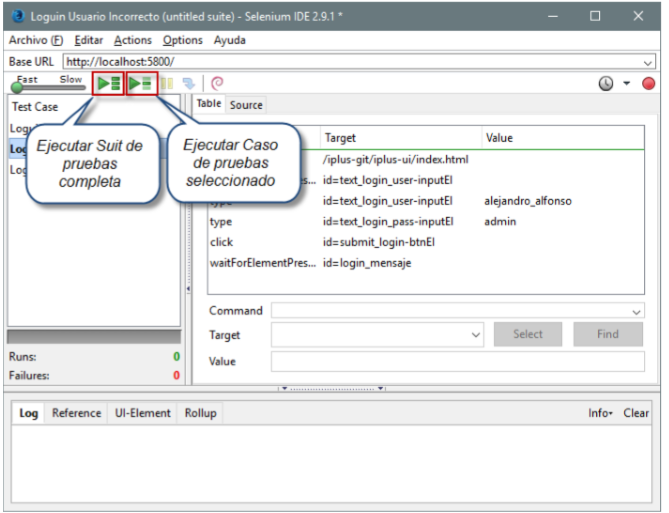Adjust the Fast-Slow speed slider

pos(17,87)
